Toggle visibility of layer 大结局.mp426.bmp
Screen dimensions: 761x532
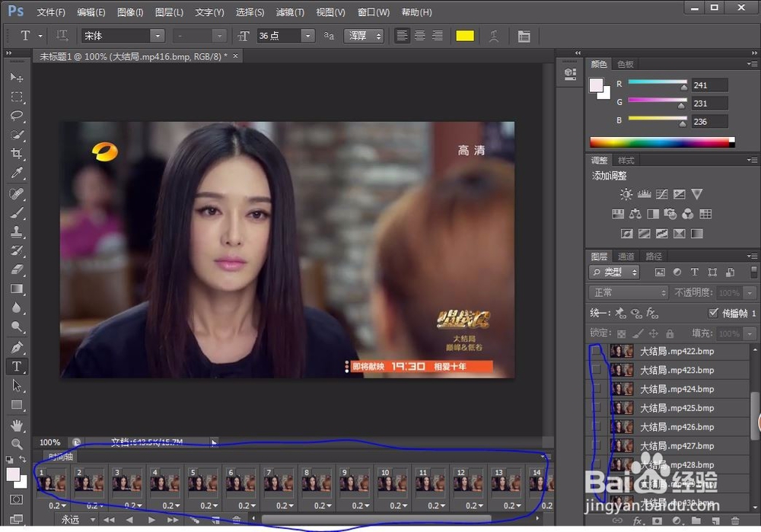tap(597, 427)
